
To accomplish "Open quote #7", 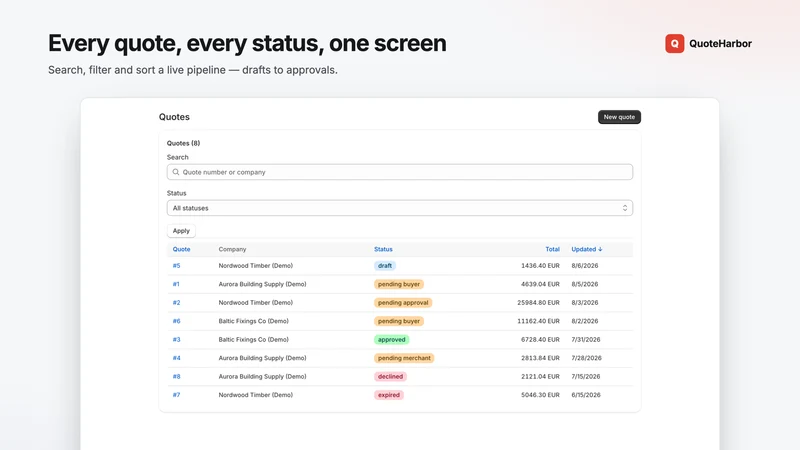I will [177, 395].
